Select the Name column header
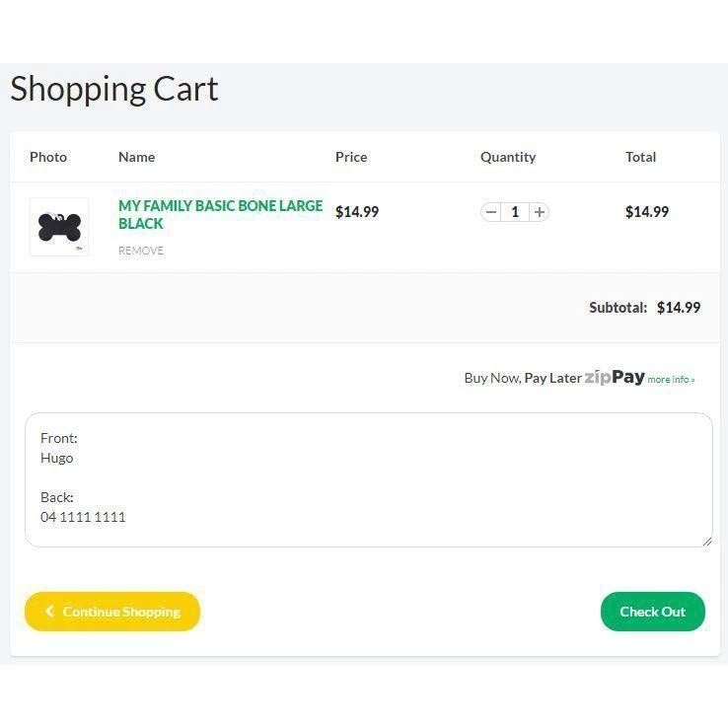The image size is (728, 728). (136, 157)
